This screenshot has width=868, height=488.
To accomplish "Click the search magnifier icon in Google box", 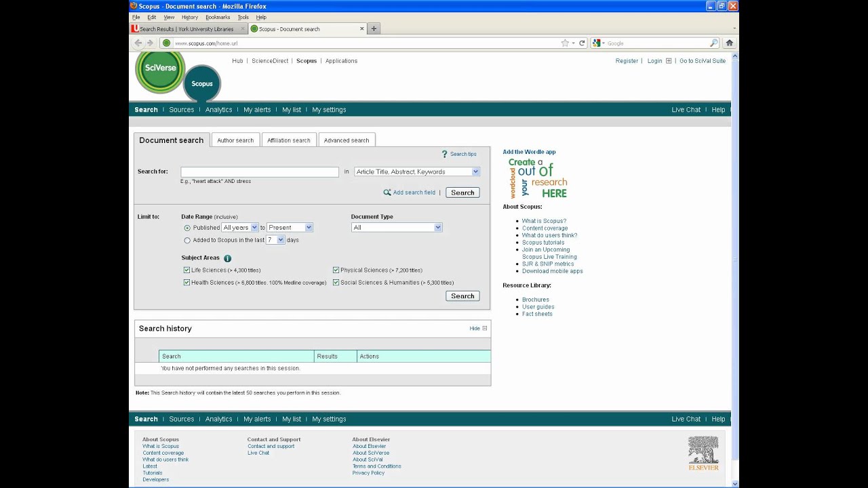I will (x=714, y=43).
